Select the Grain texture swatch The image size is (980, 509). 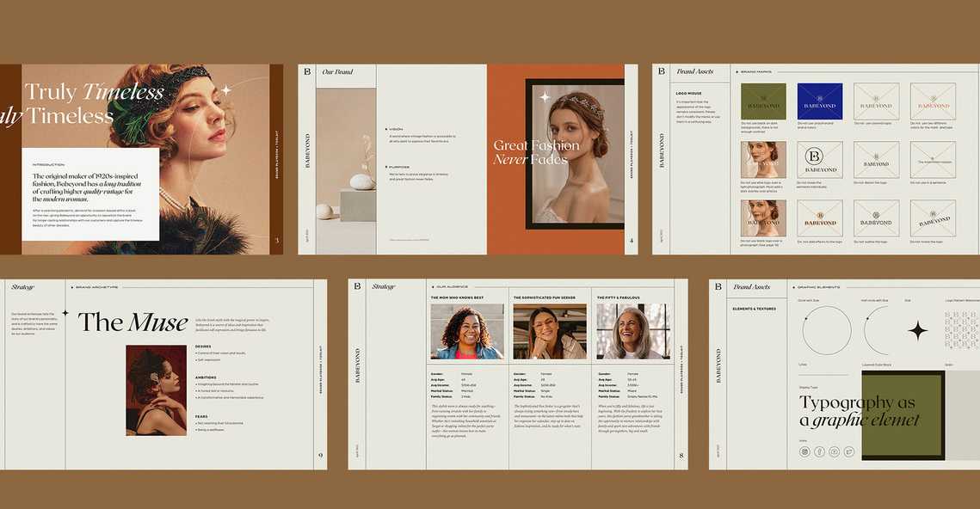point(963,414)
